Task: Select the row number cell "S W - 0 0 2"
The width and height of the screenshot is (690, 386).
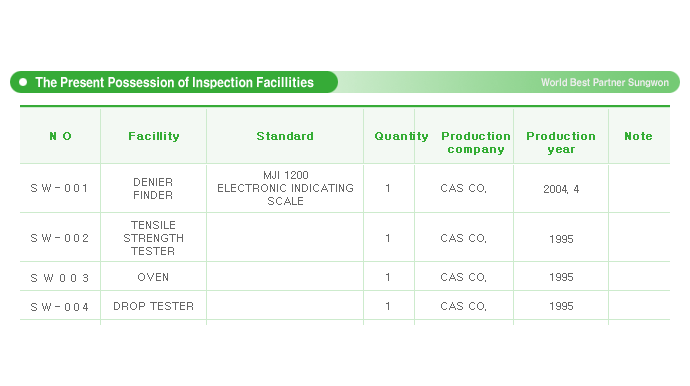Action: 59,238
